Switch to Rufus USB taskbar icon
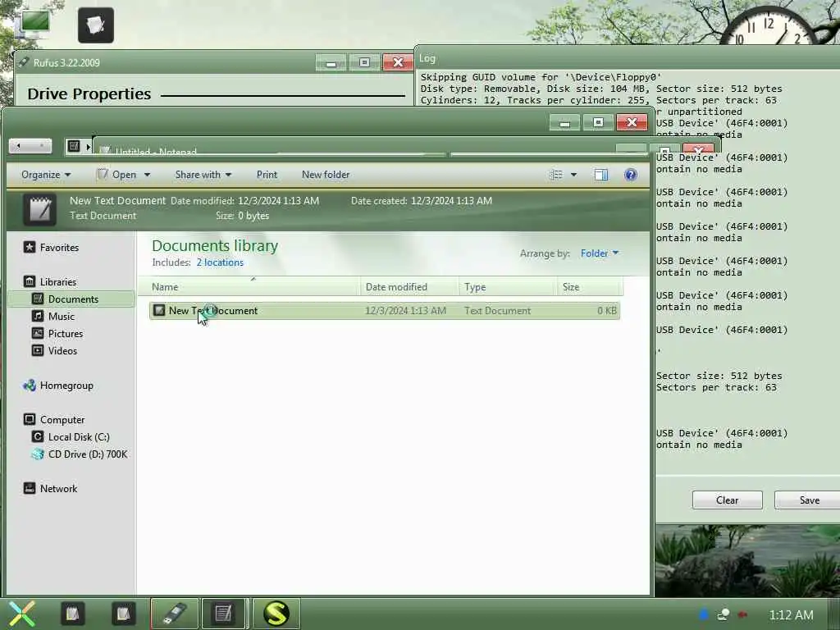 pos(175,614)
